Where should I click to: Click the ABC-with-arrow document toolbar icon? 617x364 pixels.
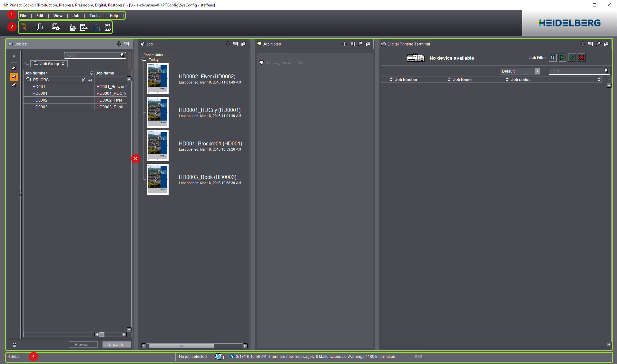pos(84,28)
